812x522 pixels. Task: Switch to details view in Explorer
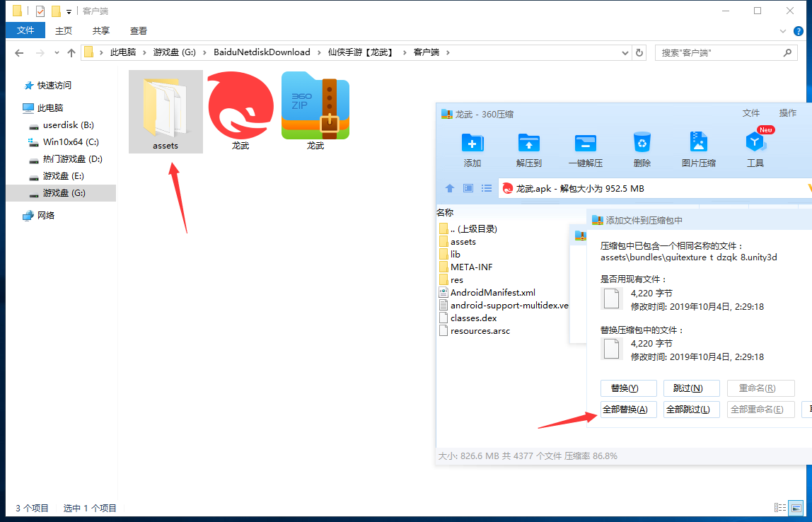coord(779,508)
